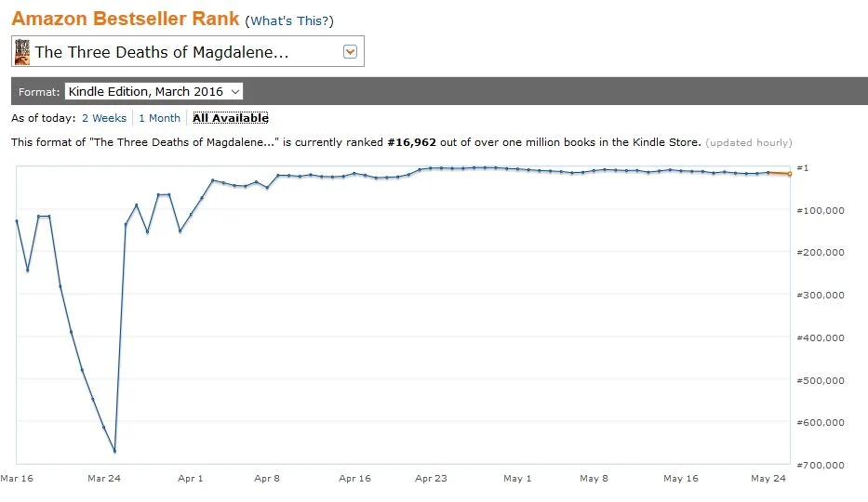Switch to the 1 Month range
The width and height of the screenshot is (868, 502).
[x=159, y=118]
